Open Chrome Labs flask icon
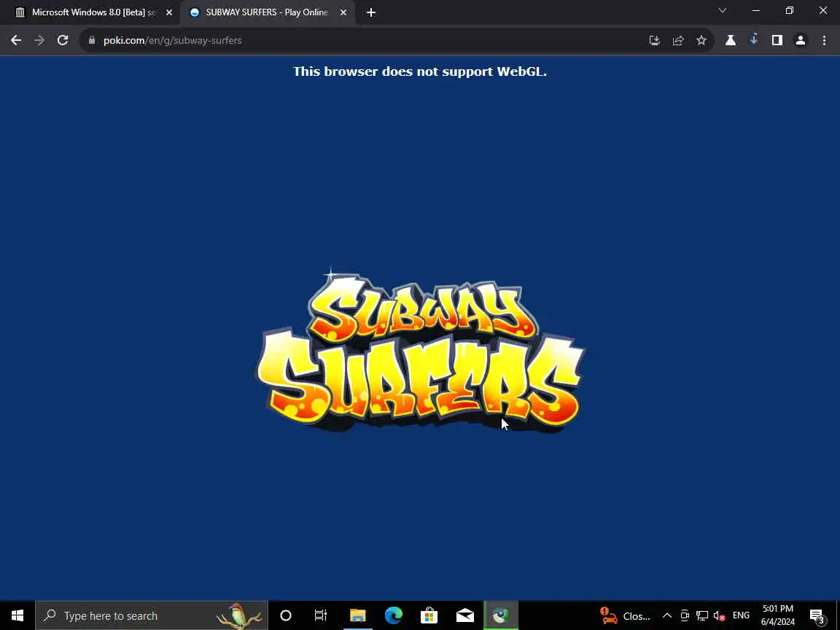840x630 pixels. (730, 40)
